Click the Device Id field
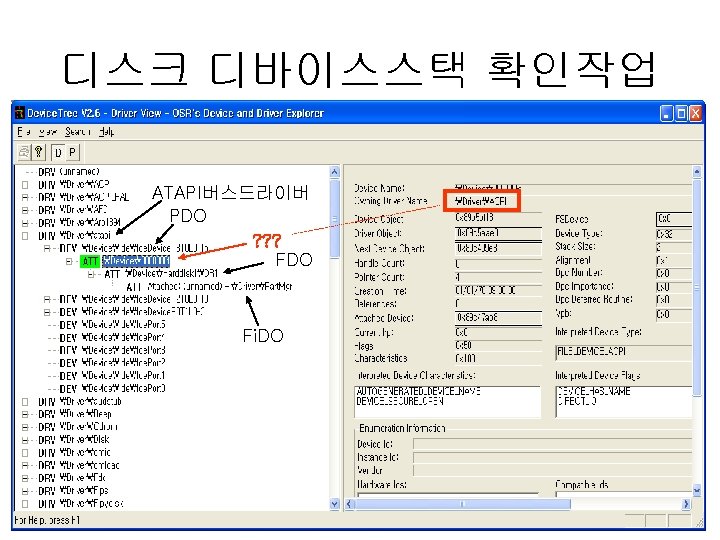 552,444
